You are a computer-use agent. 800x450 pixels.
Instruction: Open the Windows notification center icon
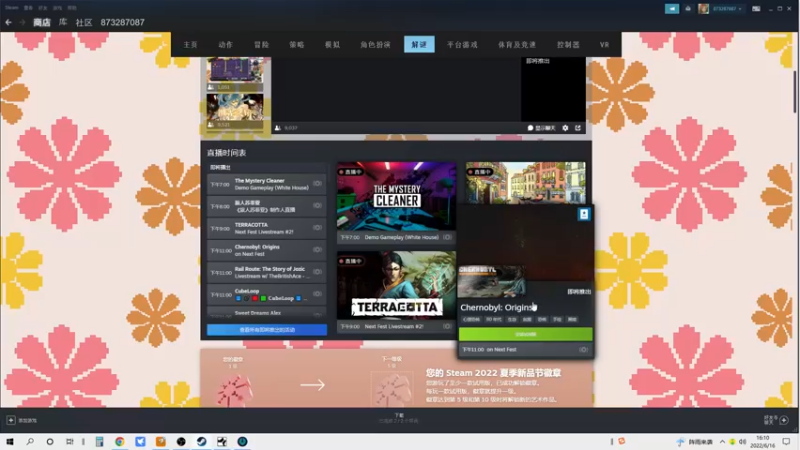[x=786, y=441]
